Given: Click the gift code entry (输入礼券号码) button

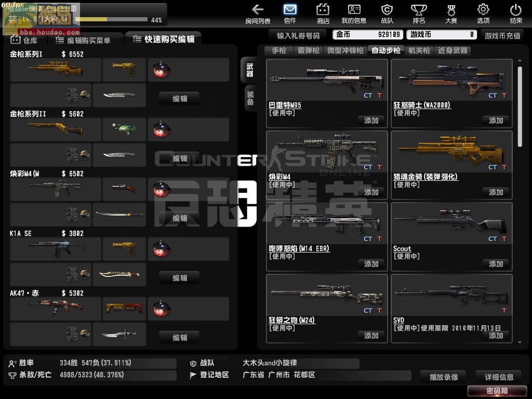Looking at the screenshot, I should point(298,36).
